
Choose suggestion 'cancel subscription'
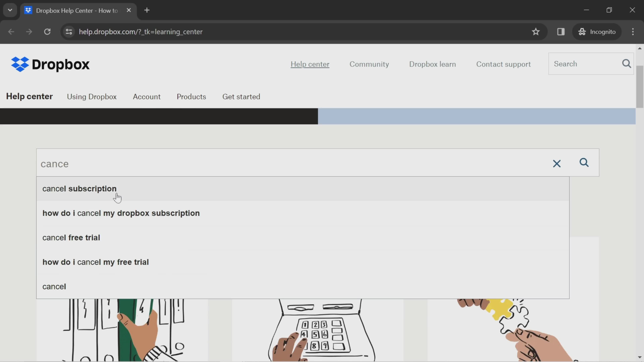303,189
